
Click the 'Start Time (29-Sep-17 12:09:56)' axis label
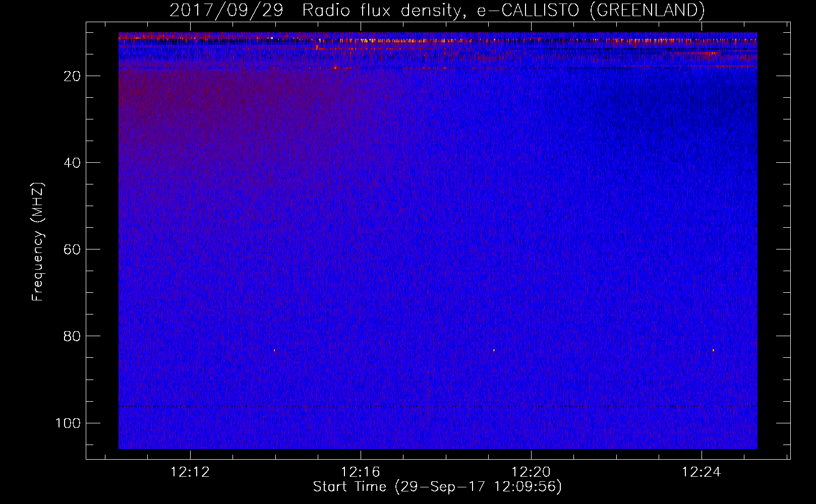point(437,487)
